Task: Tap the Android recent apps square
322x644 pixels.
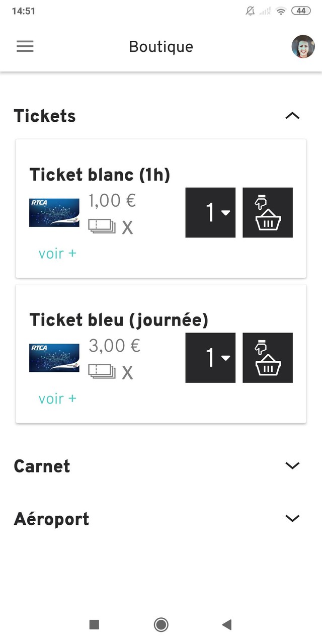Action: [94, 625]
